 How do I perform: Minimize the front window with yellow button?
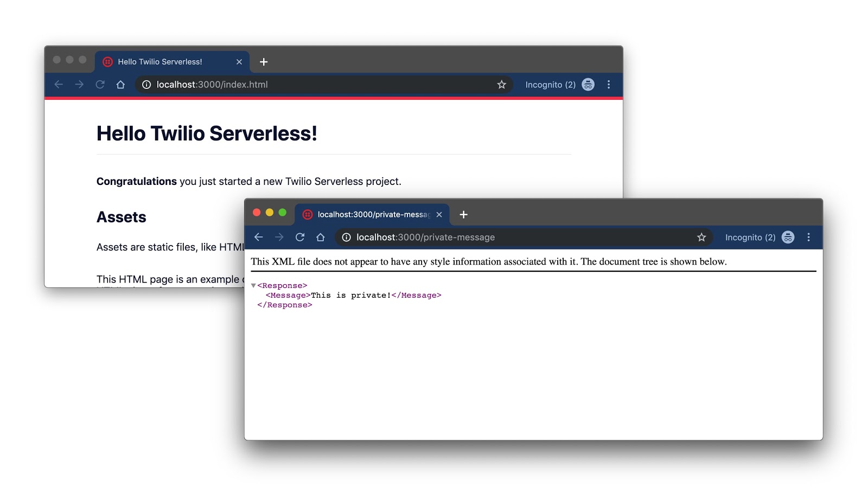click(x=270, y=213)
